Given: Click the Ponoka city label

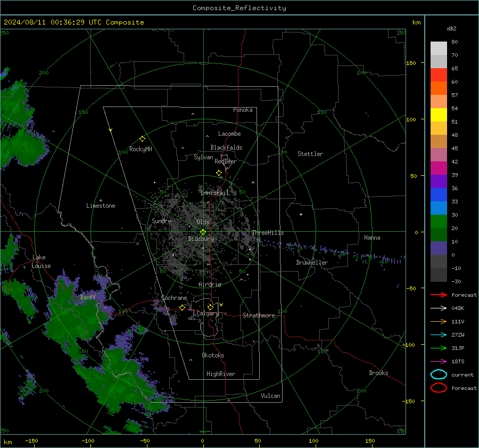Looking at the screenshot, I should click(243, 110).
